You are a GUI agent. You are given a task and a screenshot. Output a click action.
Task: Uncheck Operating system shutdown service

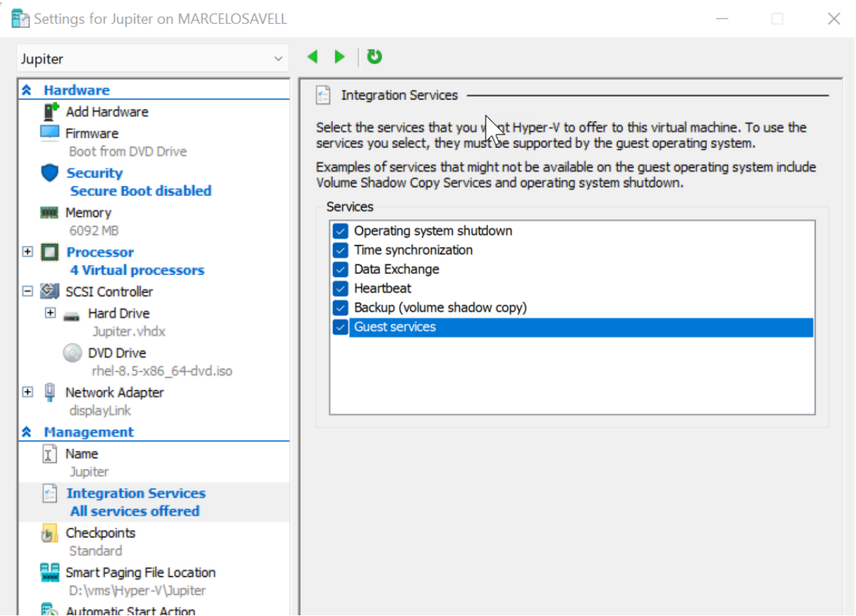340,231
